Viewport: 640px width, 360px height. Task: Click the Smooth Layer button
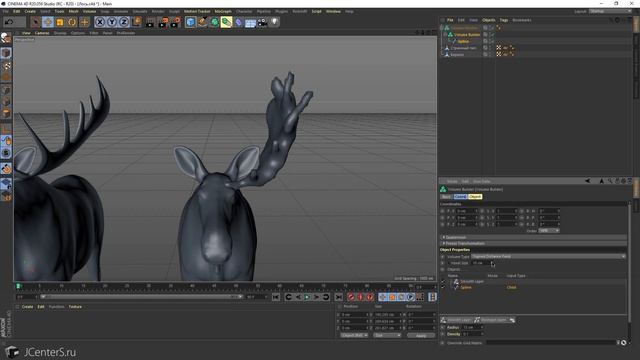point(456,320)
